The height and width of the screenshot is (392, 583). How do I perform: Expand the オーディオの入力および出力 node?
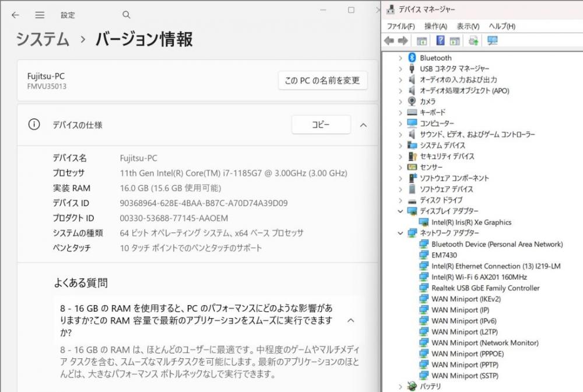point(400,80)
